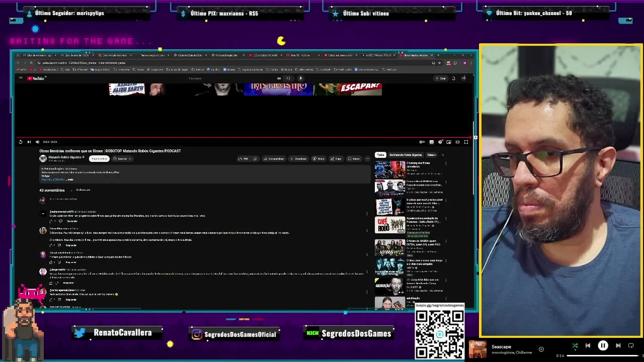
Task: Click the Valeu thanks button
Action: (x=318, y=159)
